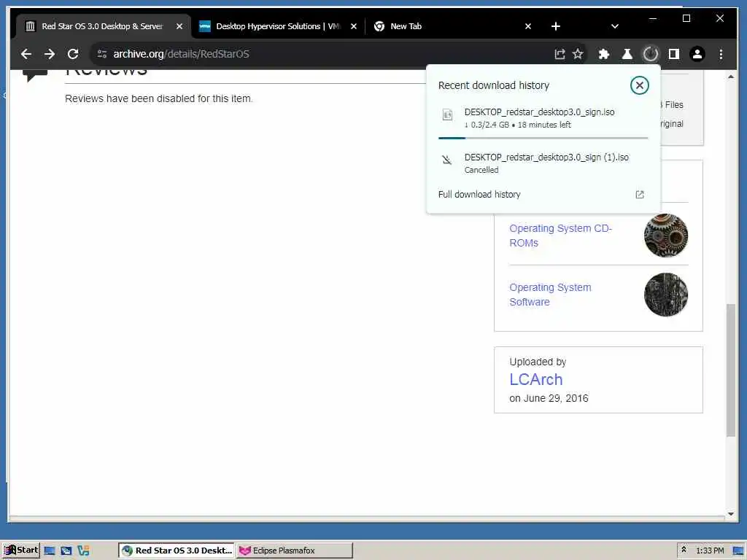Click the 1:33 PM clock
Image resolution: width=747 pixels, height=560 pixels.
coord(710,551)
